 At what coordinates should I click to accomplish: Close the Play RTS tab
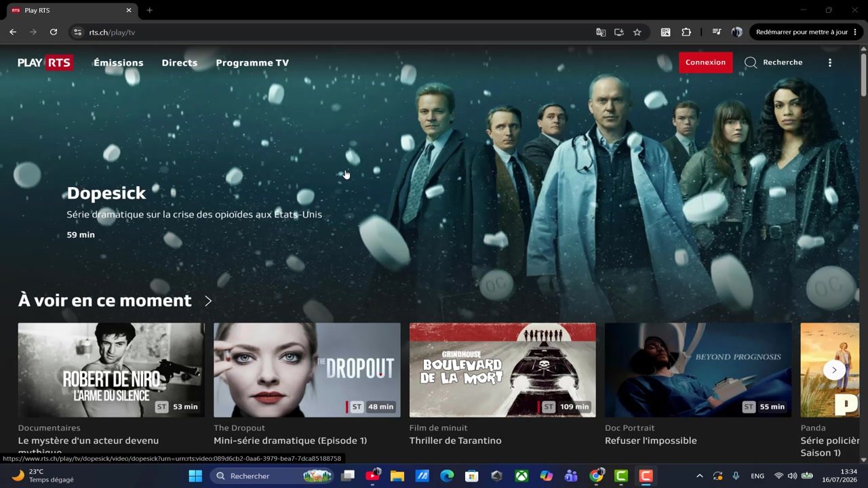129,10
